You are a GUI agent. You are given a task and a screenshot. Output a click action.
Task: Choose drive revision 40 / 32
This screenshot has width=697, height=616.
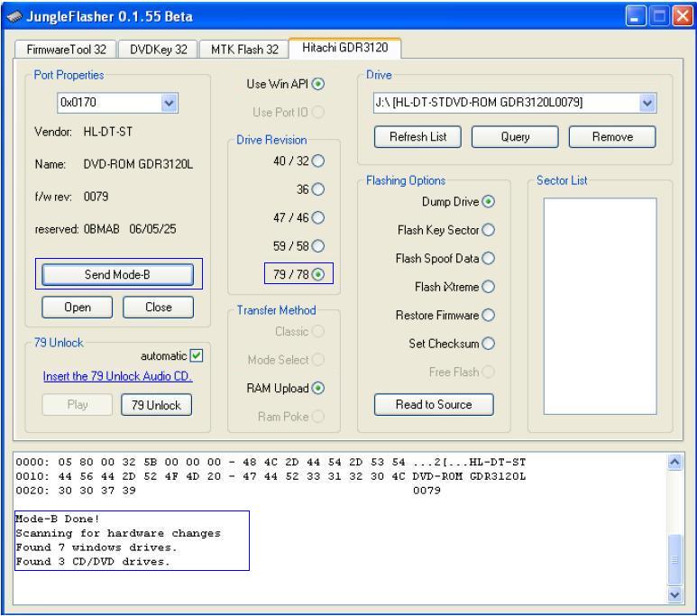317,161
